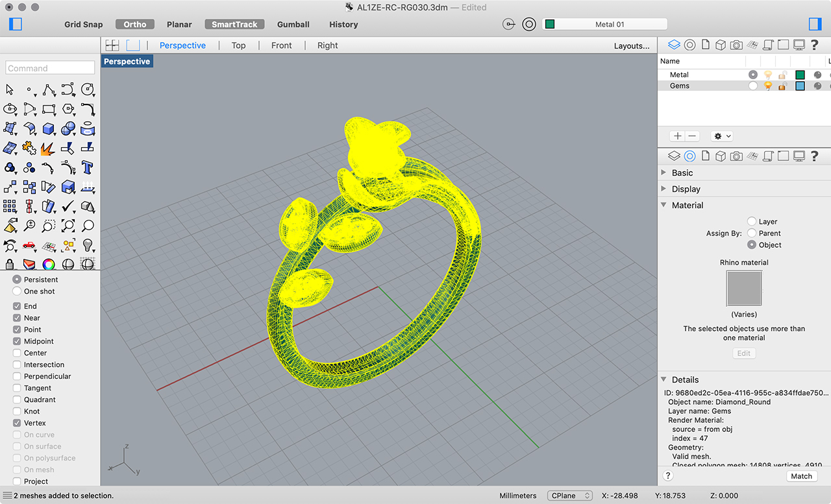Image resolution: width=831 pixels, height=504 pixels.
Task: Open the camera panel in top inspector
Action: coord(736,45)
